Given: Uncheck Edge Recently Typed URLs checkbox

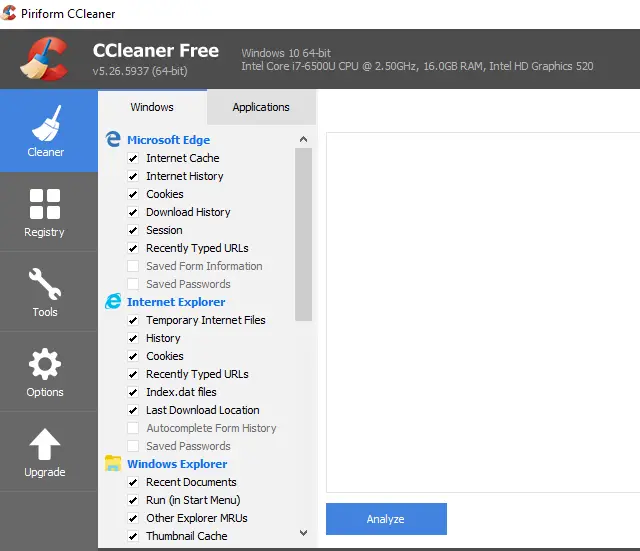Looking at the screenshot, I should tap(133, 248).
